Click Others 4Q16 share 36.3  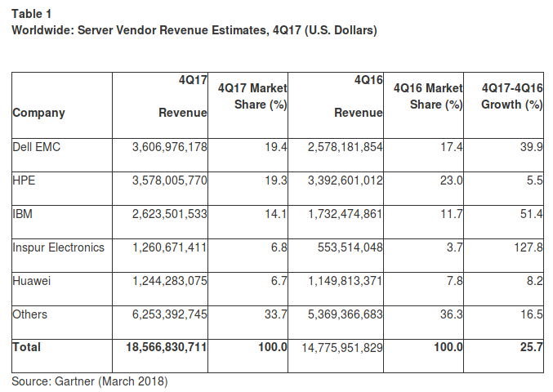452,314
